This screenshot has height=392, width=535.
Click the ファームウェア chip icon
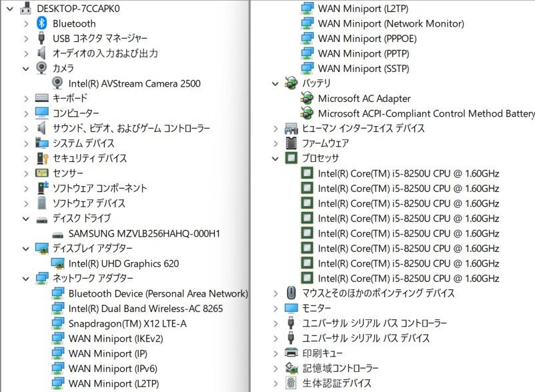291,143
